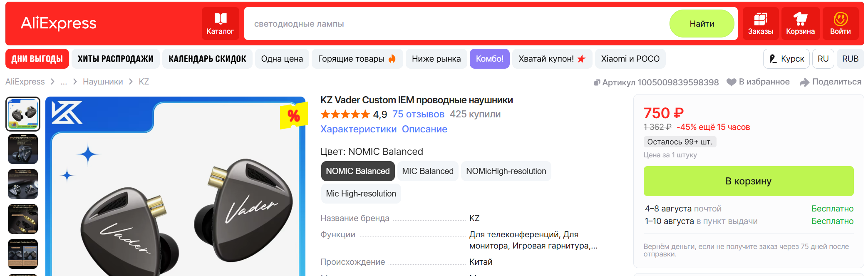Select the fifth product thumbnail
Image resolution: width=868 pixels, height=276 pixels.
pos(23,254)
